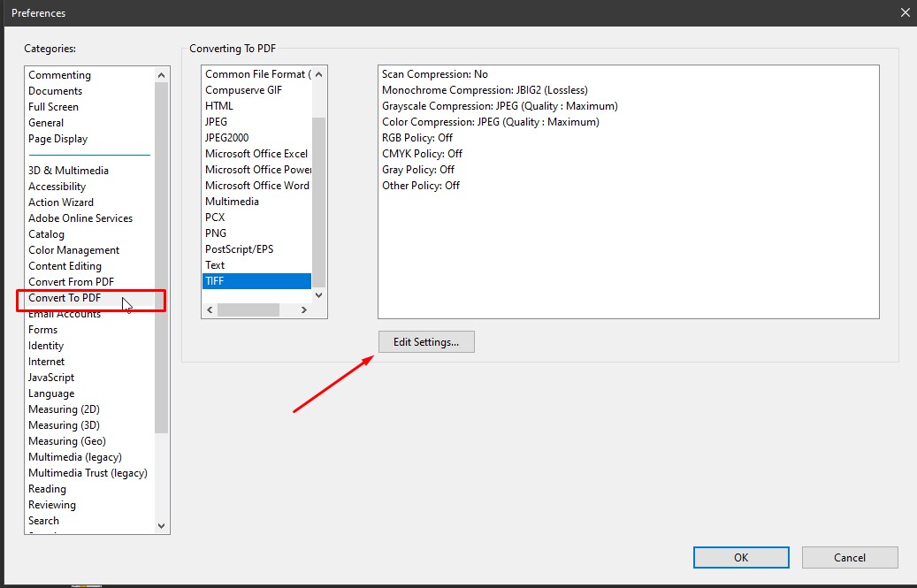Choose Language category
The width and height of the screenshot is (917, 588).
51,393
